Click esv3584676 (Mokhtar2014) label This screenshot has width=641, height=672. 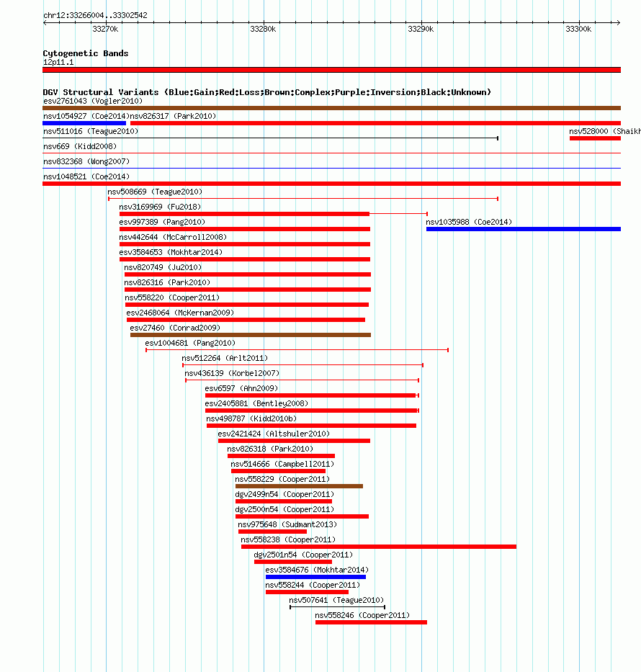pyautogui.click(x=317, y=570)
